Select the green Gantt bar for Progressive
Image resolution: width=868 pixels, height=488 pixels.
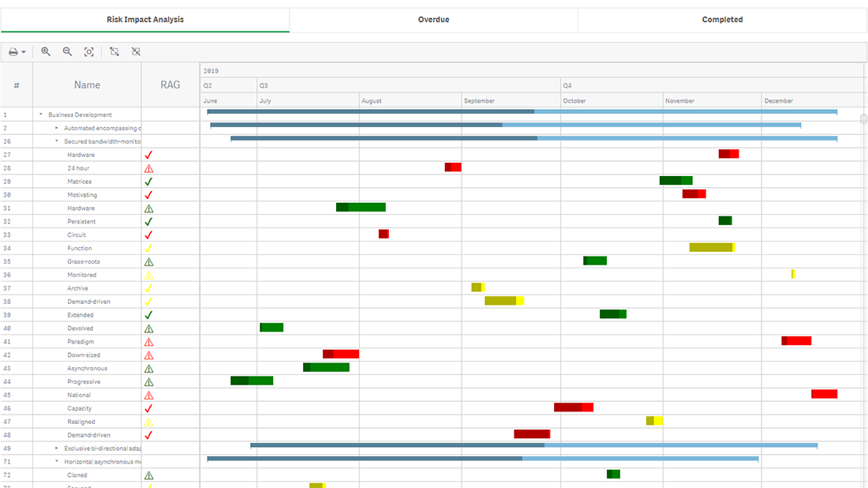pyautogui.click(x=252, y=381)
